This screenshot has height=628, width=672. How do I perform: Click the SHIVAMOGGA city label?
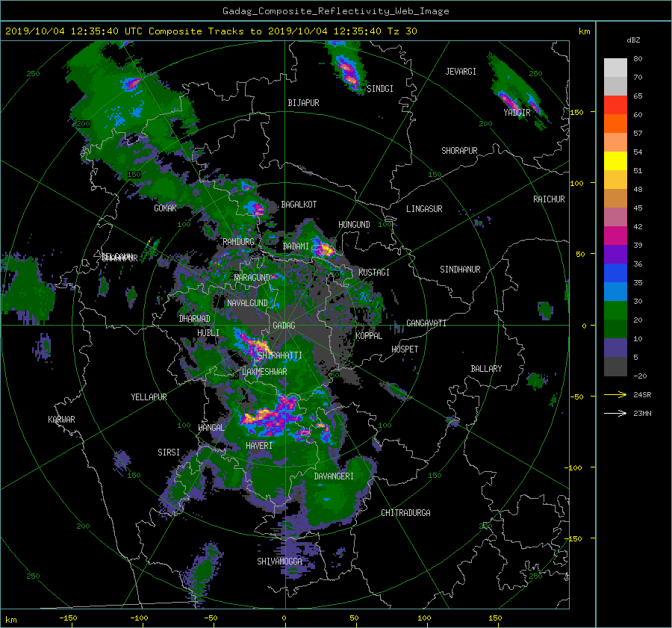[x=279, y=562]
